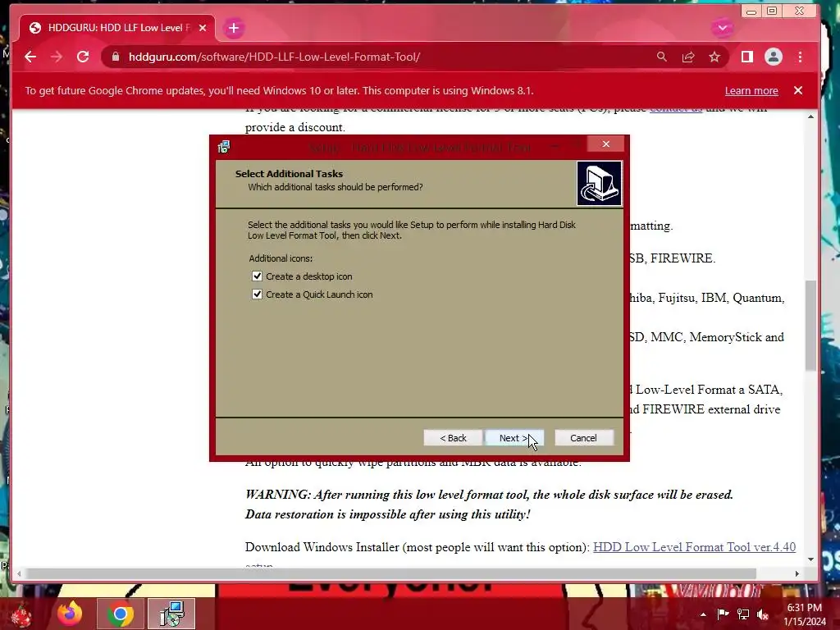Click the horizontal scrollbar right arrow
The image size is (840, 630).
(797, 573)
